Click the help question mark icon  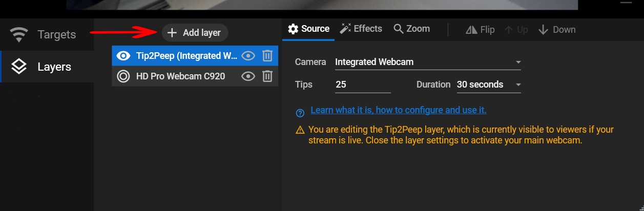[x=300, y=113]
